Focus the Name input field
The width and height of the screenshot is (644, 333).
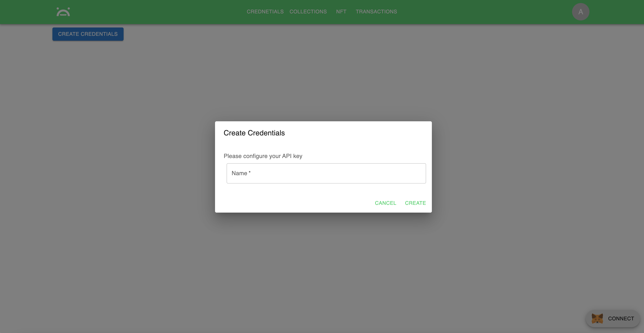pyautogui.click(x=326, y=173)
